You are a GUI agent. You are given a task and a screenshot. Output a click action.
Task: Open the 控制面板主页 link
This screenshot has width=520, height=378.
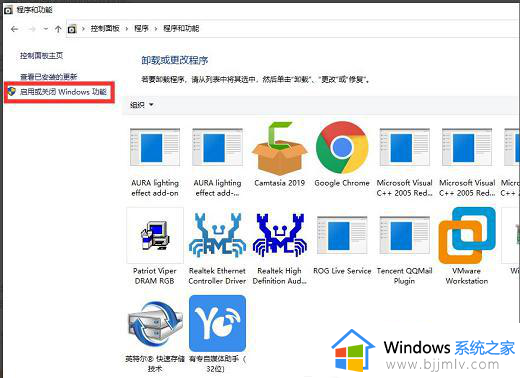42,55
